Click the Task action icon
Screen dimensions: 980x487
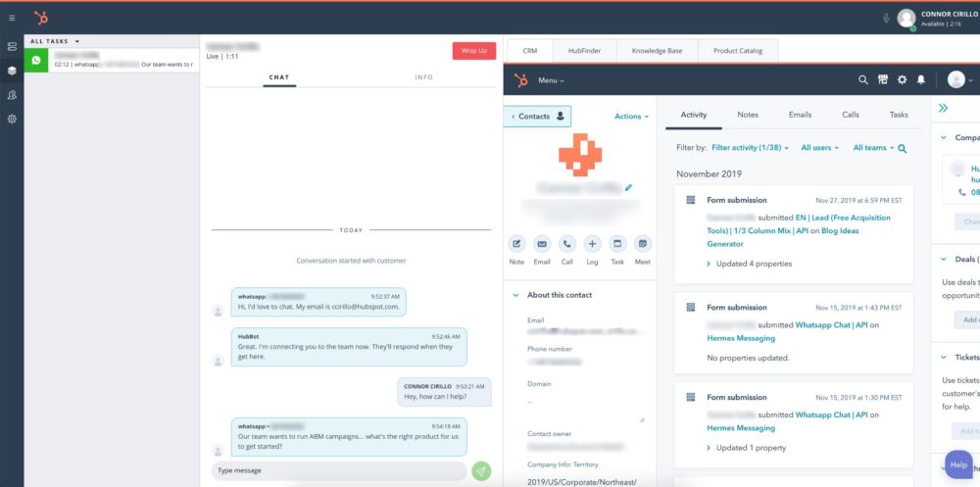[617, 244]
